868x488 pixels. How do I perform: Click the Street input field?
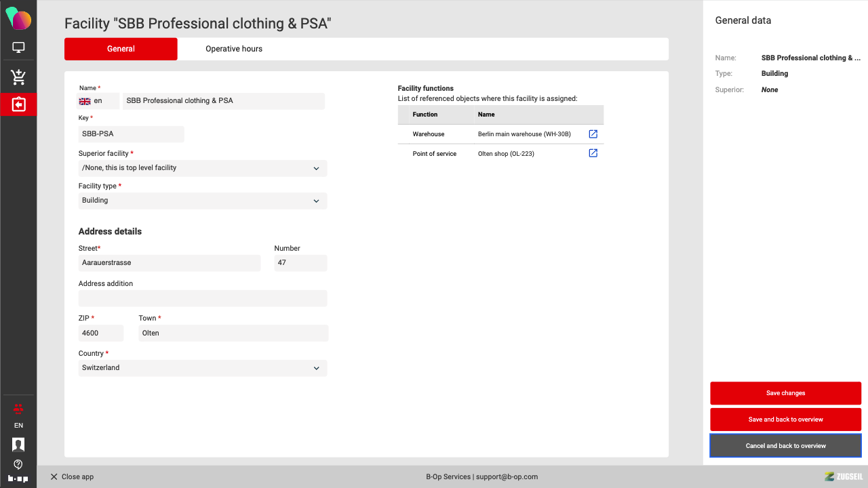(169, 263)
